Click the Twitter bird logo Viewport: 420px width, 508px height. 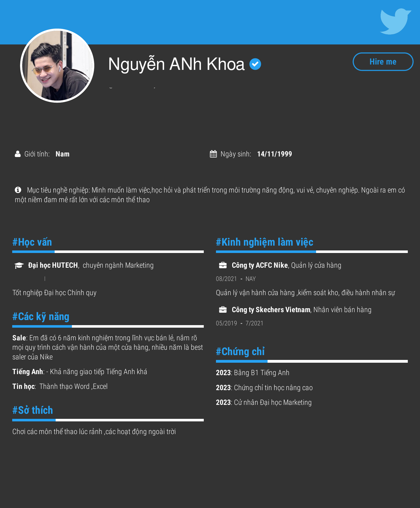[395, 21]
